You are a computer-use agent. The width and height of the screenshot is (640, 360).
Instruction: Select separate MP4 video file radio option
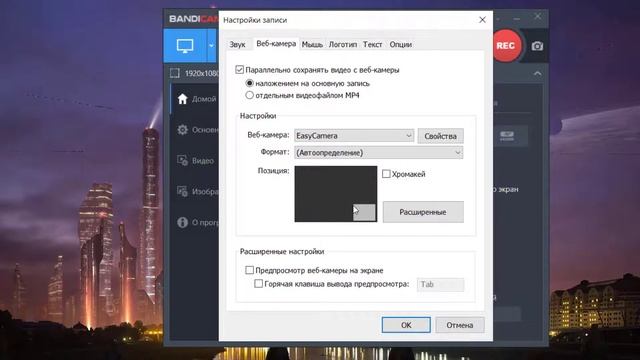(249, 95)
